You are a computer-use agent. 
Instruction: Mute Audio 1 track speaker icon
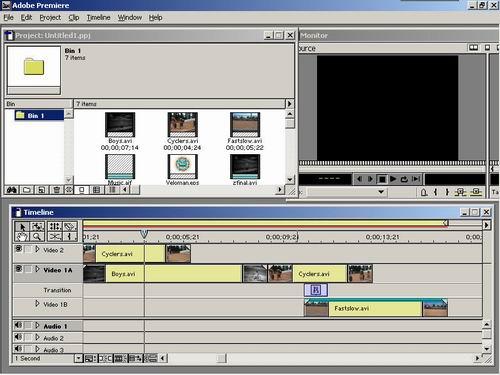point(18,325)
